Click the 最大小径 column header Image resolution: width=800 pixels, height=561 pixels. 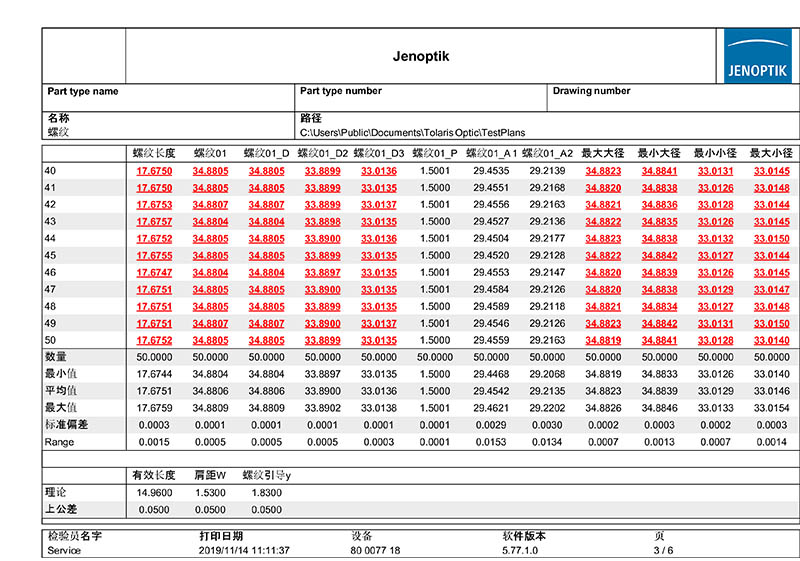pos(771,153)
